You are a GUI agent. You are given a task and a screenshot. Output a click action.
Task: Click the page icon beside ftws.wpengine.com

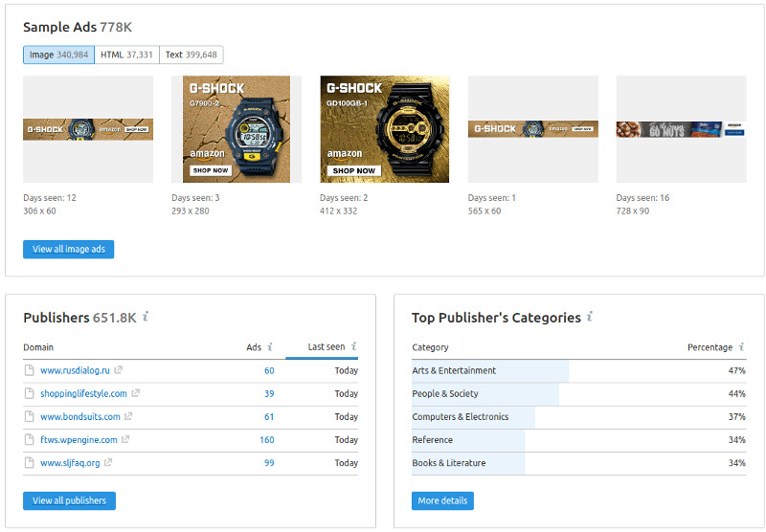tap(30, 439)
